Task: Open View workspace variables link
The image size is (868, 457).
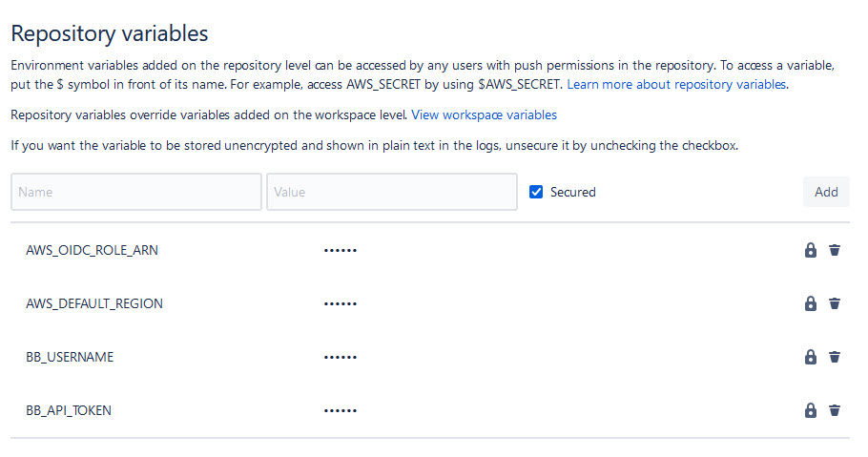Action: tap(484, 114)
